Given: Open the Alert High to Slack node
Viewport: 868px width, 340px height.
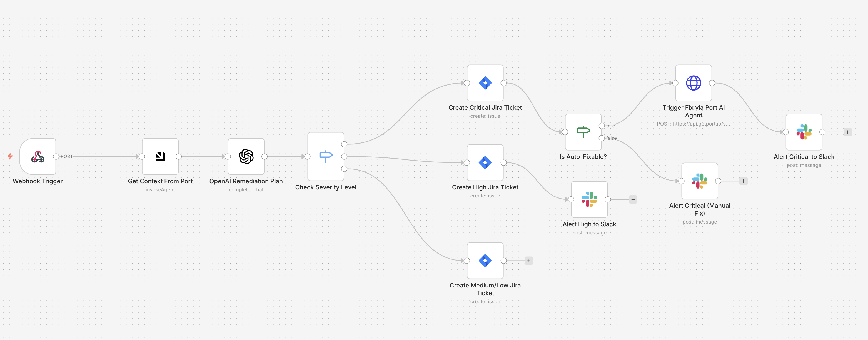Looking at the screenshot, I should coord(589,199).
